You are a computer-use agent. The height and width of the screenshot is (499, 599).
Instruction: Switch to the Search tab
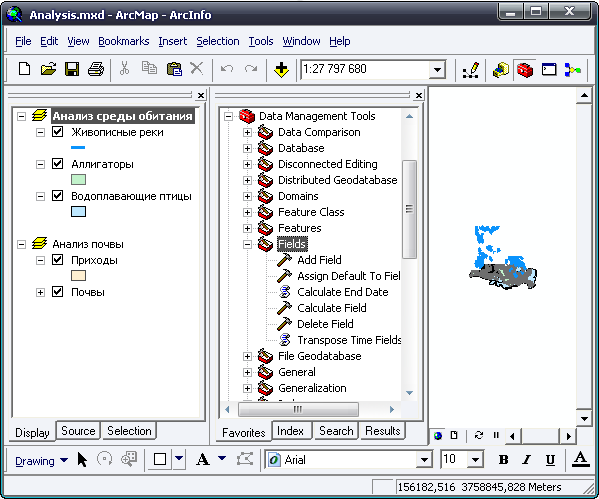[336, 431]
